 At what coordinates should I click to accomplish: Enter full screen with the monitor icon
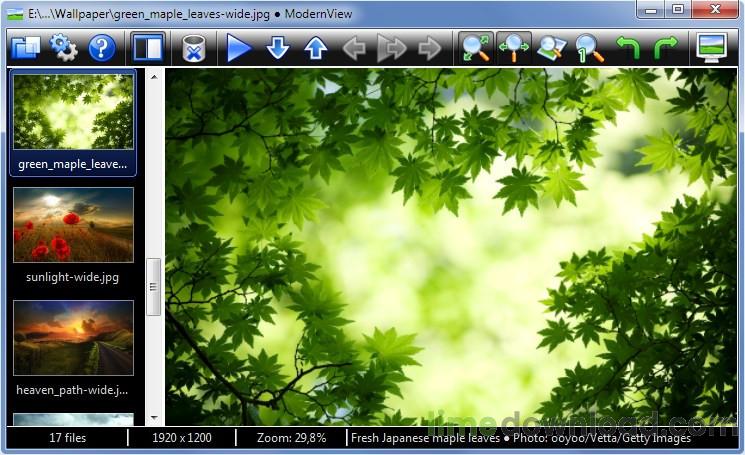coord(712,47)
